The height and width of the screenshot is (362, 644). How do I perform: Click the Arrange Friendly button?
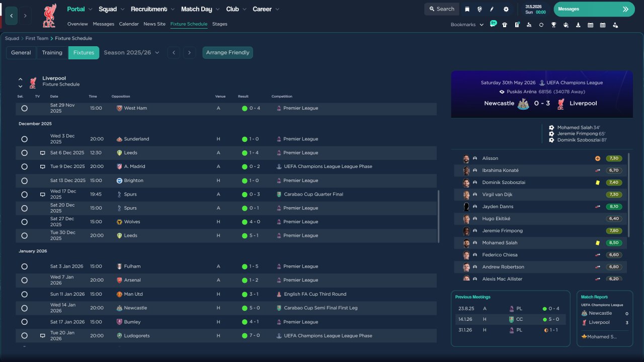(228, 53)
